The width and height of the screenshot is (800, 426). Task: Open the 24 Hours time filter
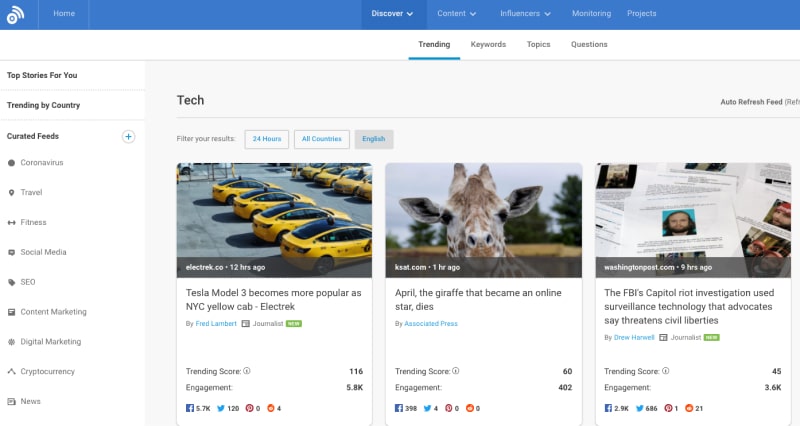(267, 139)
